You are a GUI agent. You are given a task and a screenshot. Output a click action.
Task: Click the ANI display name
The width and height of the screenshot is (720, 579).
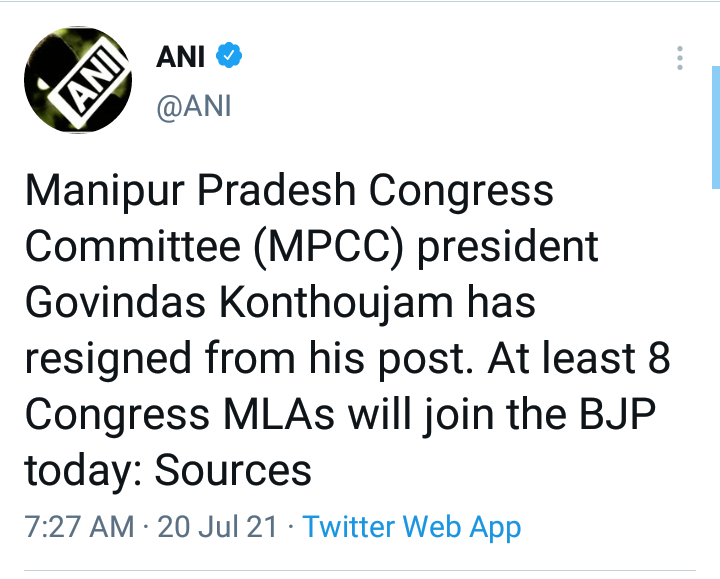click(180, 58)
